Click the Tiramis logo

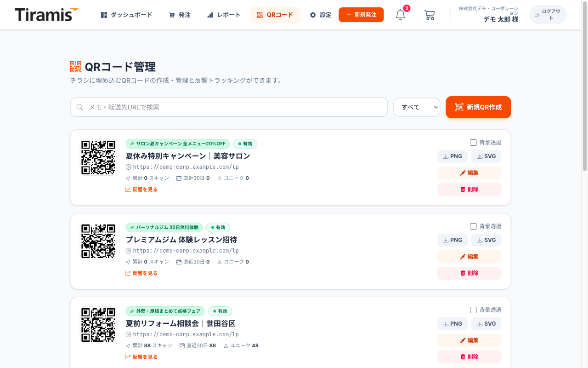(46, 15)
